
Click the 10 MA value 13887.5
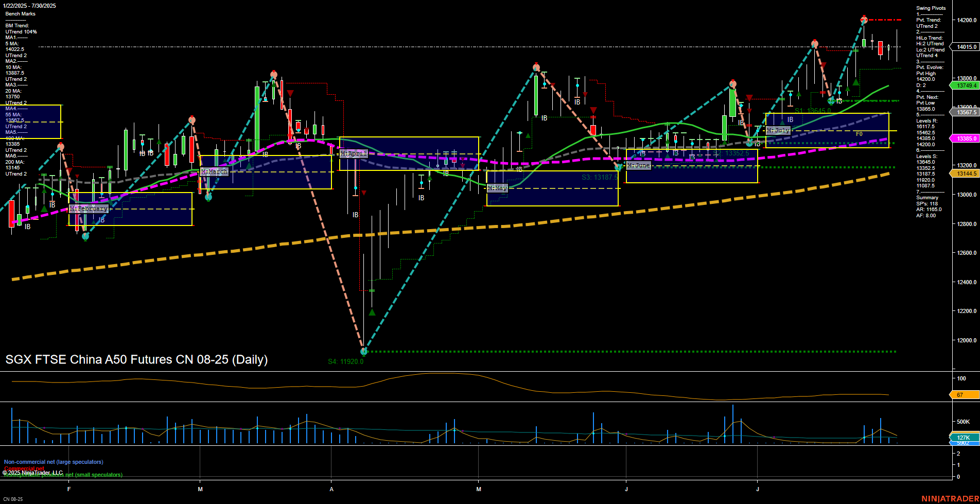(x=15, y=73)
